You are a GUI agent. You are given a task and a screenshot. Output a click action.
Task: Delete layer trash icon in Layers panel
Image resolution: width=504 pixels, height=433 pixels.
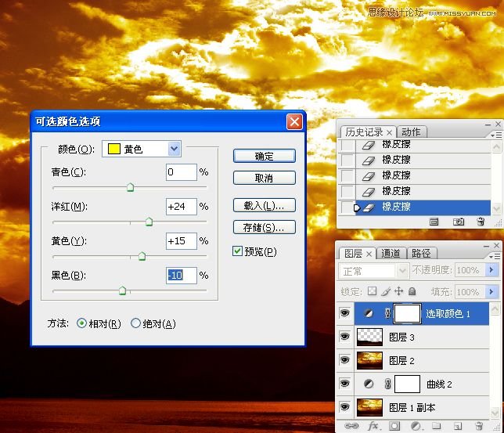479,426
